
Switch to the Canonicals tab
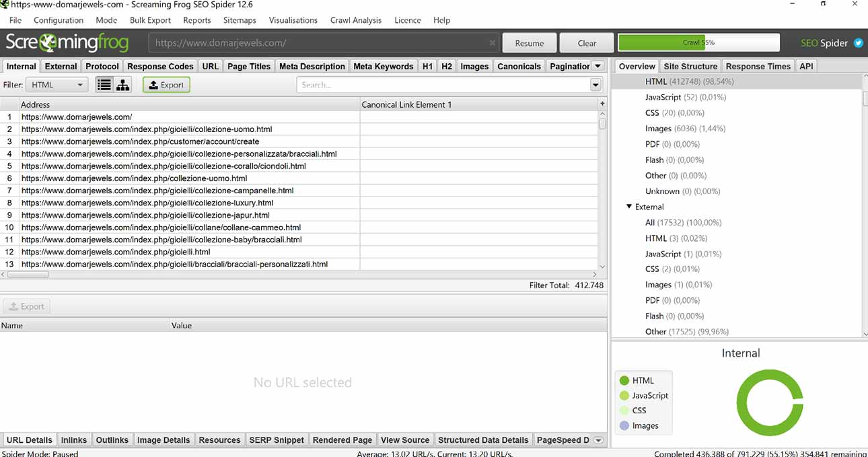pos(519,66)
